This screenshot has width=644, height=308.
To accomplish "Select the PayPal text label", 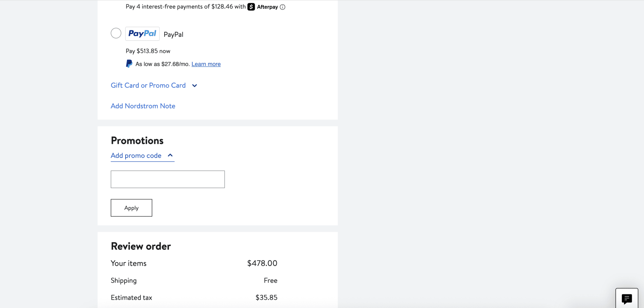I will [x=174, y=34].
